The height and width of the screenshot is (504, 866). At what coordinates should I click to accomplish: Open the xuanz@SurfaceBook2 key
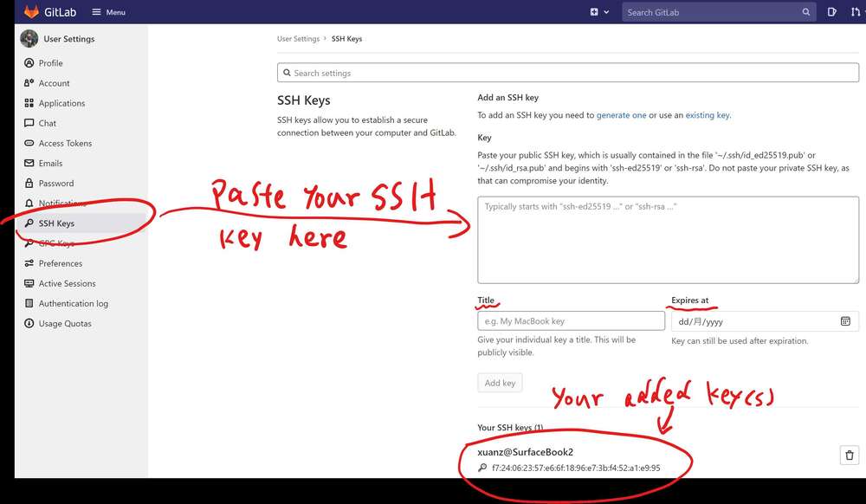point(526,452)
